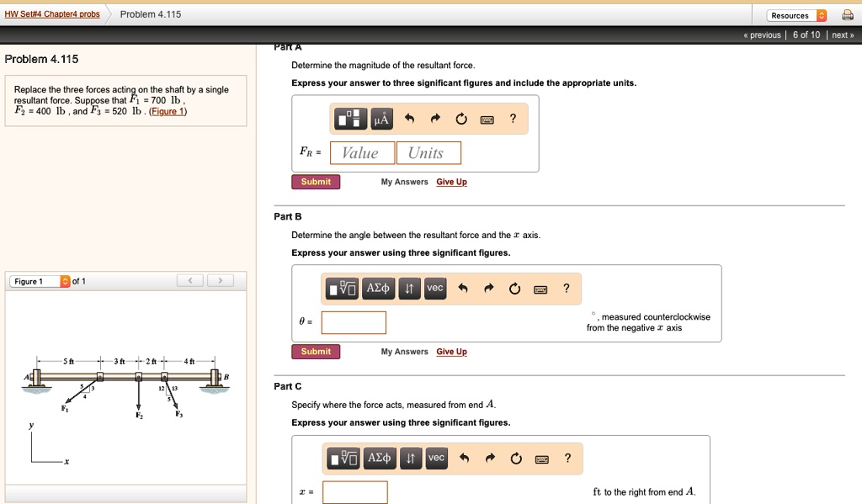Submit the Part A answer
The image size is (862, 504).
tap(316, 182)
